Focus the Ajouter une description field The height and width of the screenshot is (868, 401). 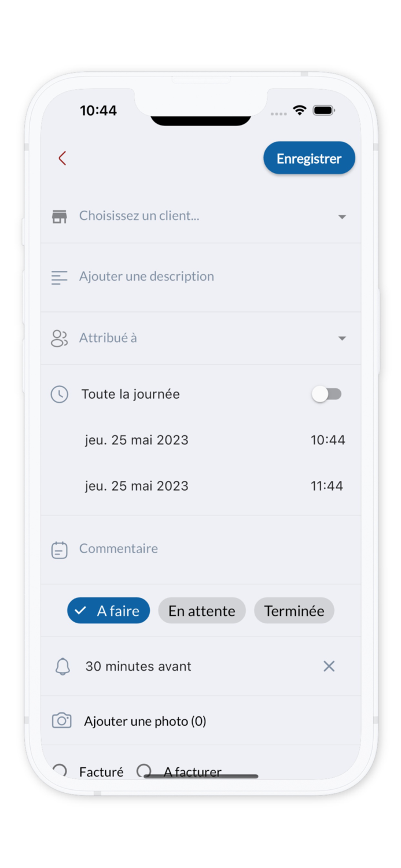coord(146,277)
